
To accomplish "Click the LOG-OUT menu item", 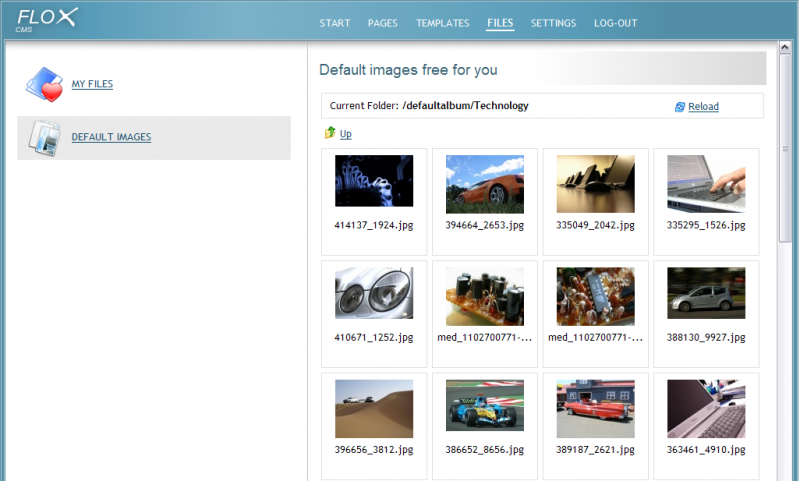I will pyautogui.click(x=615, y=23).
